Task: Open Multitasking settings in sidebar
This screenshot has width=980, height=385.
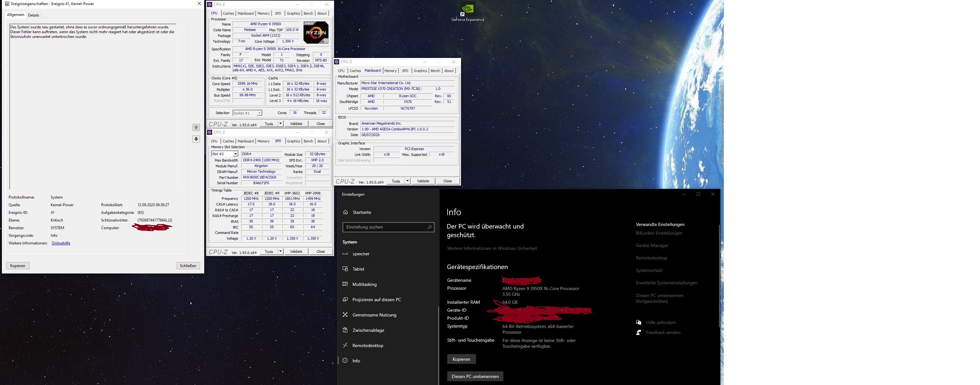Action: click(364, 284)
